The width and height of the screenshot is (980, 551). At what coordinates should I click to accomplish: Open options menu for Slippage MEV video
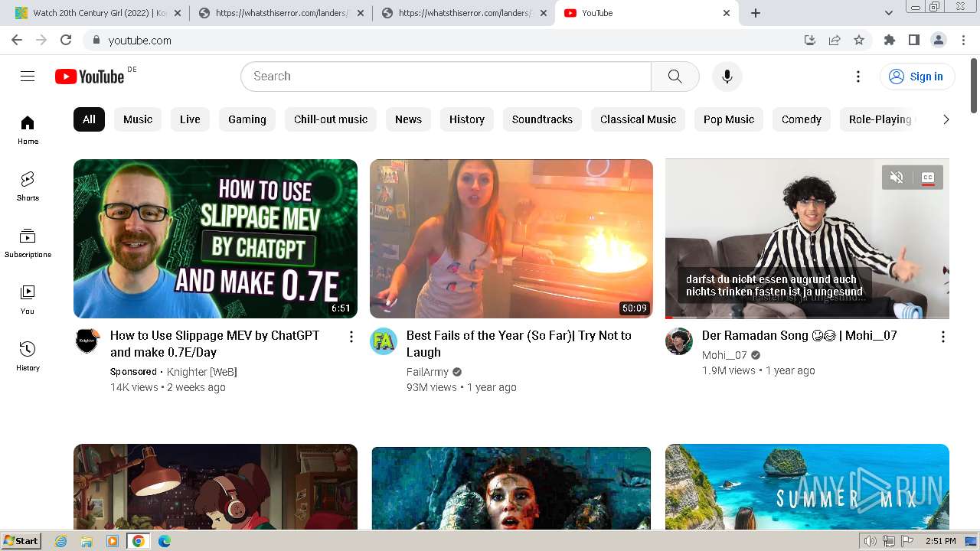point(351,337)
